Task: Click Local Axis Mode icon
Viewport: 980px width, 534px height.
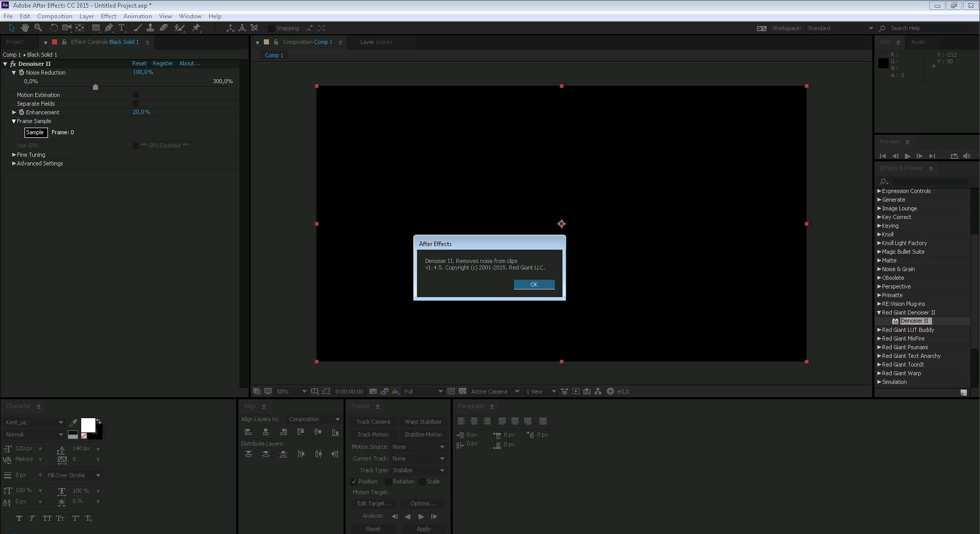Action: 230,28
